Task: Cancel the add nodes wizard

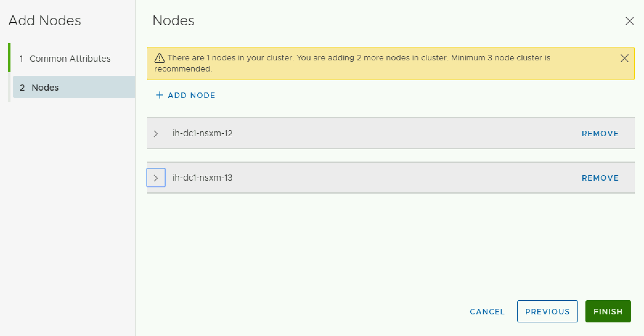Action: click(487, 312)
